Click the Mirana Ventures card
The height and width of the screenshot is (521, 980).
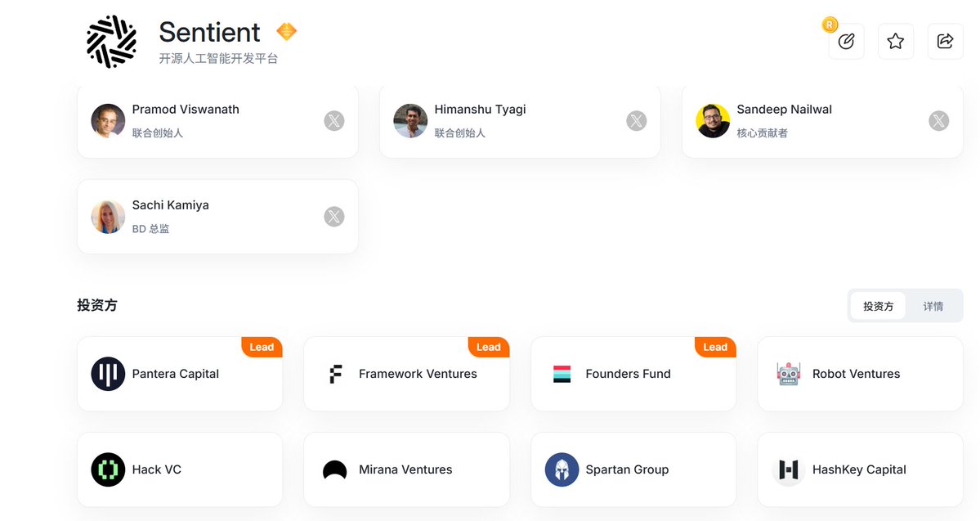click(407, 469)
